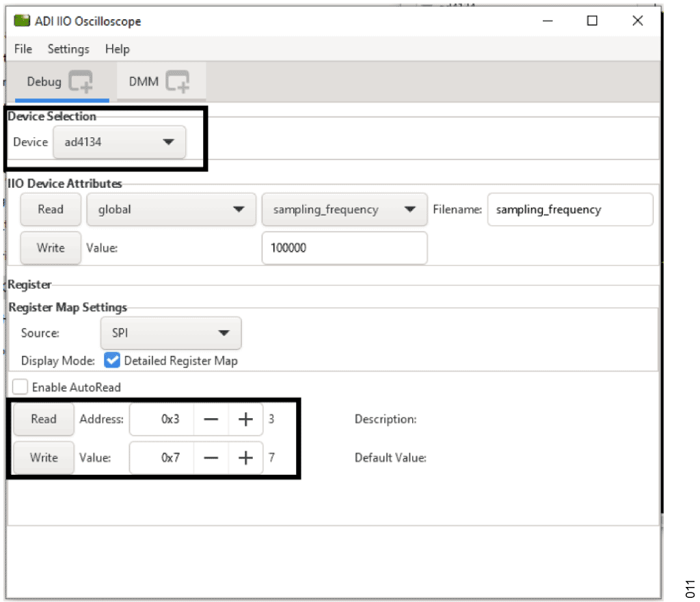Decrease register address with minus button
This screenshot has height=602, width=700.
click(x=211, y=420)
